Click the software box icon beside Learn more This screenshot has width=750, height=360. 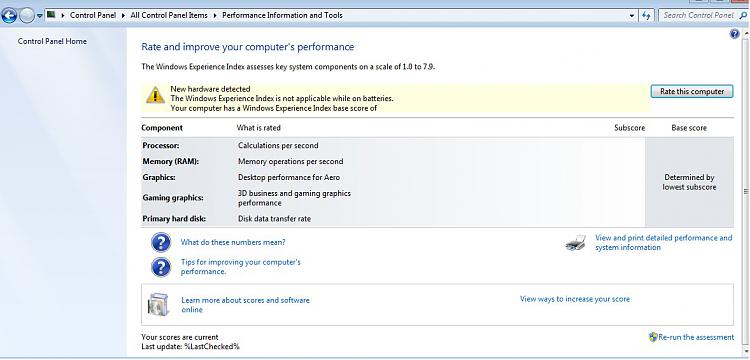(x=158, y=305)
